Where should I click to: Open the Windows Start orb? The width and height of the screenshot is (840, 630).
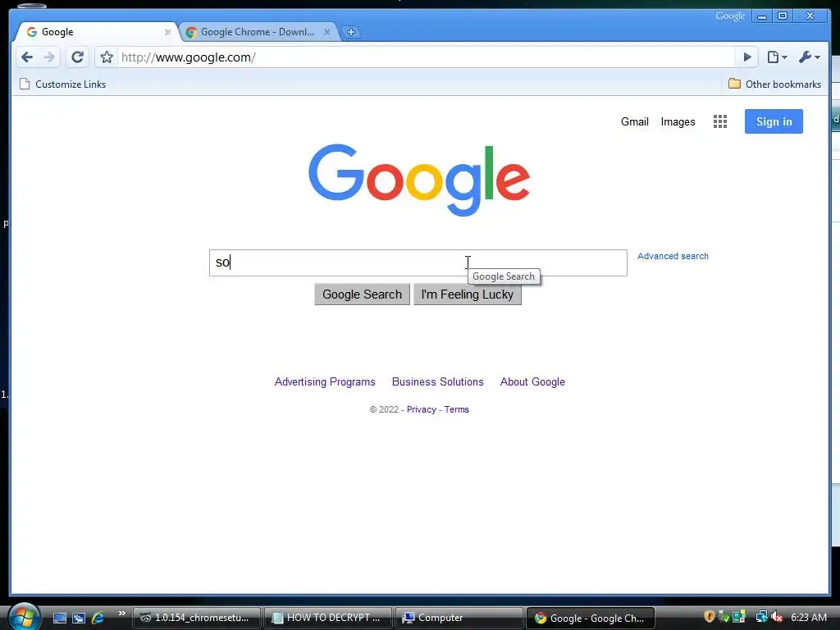(24, 617)
